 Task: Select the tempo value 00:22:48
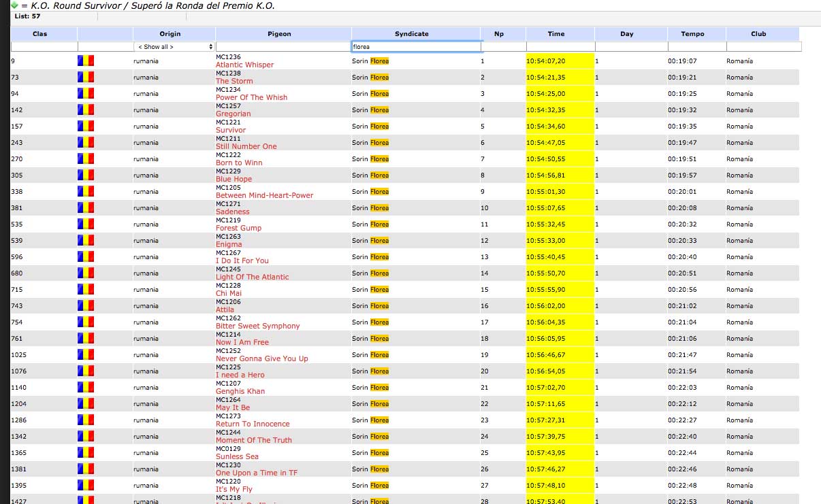(682, 486)
